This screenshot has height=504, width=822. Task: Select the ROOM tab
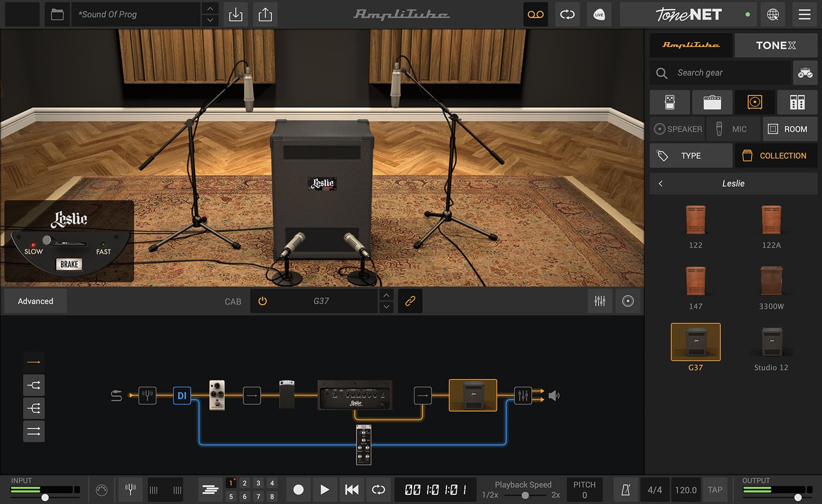790,129
